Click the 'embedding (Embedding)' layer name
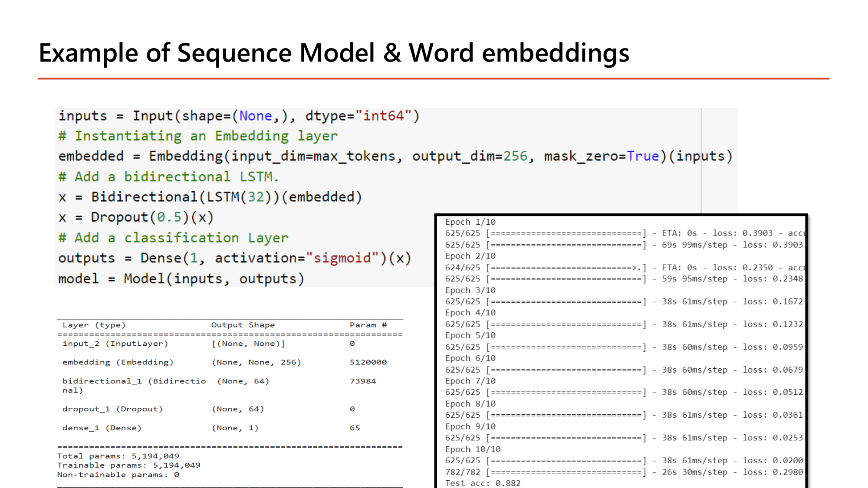Image resolution: width=868 pixels, height=488 pixels. coord(118,362)
